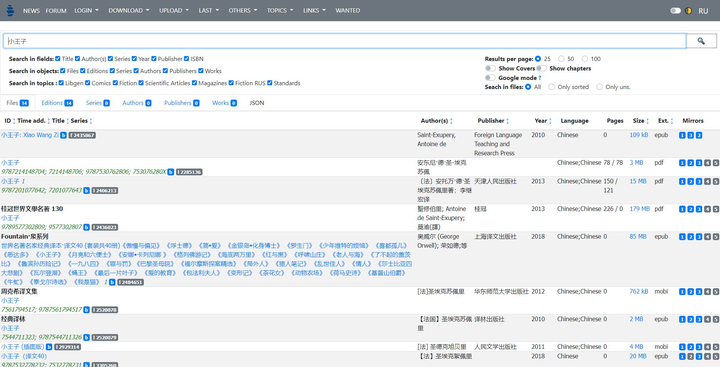Screen dimensions: 720x367
Task: Select 'Only sorted' search in files option
Action: [x=551, y=87]
